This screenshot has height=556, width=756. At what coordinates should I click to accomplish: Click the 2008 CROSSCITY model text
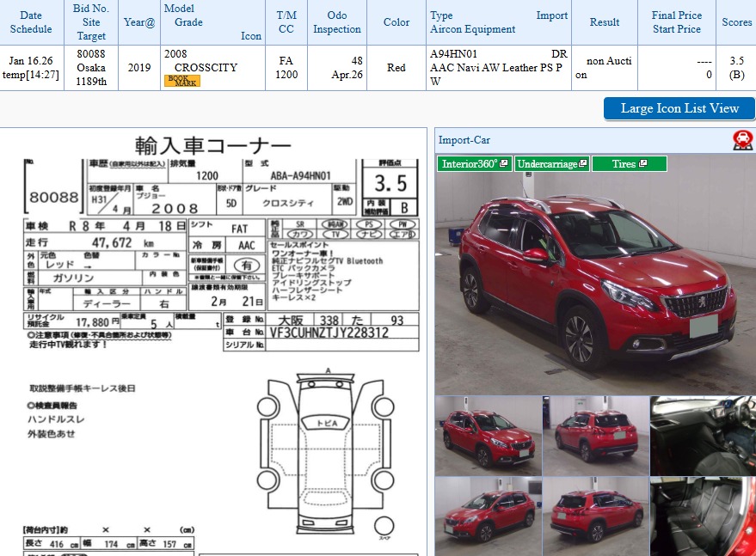pos(200,61)
